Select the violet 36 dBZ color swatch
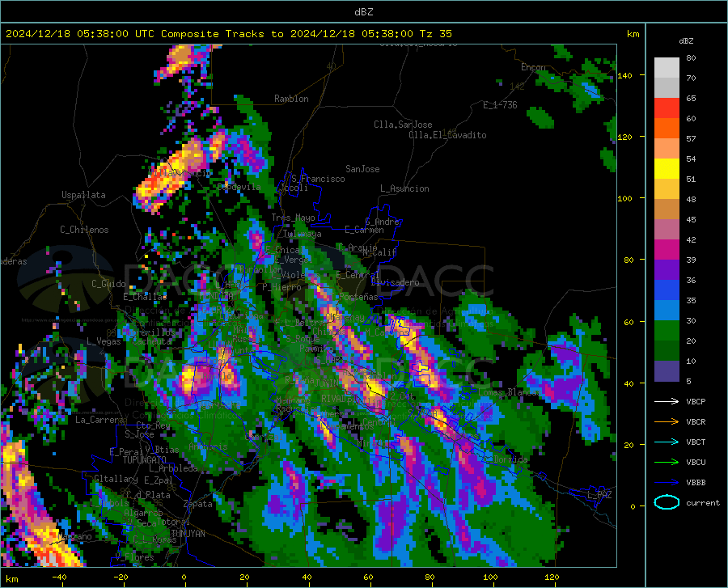The width and height of the screenshot is (728, 588). [667, 269]
